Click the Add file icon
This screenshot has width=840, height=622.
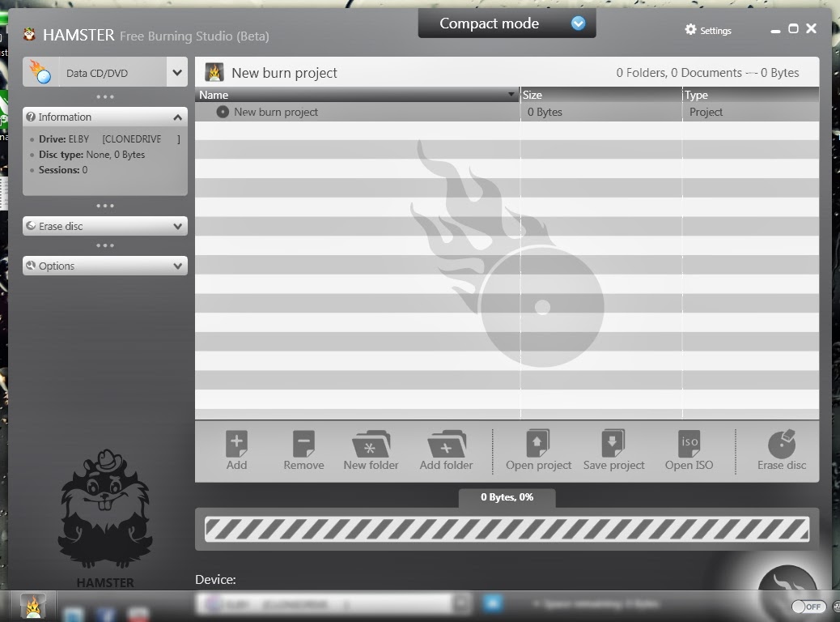pos(236,444)
